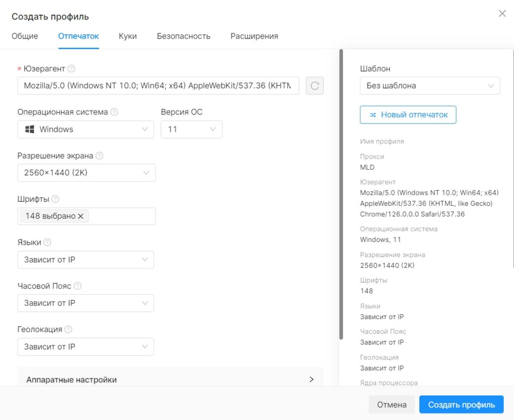Open the Геолокация dropdown
This screenshot has height=420, width=514.
coord(85,347)
